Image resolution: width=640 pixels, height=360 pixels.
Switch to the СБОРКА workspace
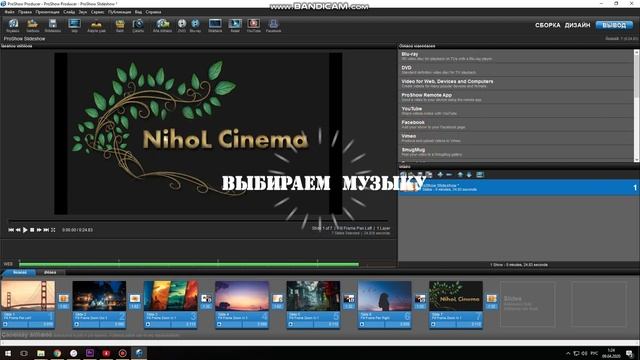pyautogui.click(x=548, y=25)
